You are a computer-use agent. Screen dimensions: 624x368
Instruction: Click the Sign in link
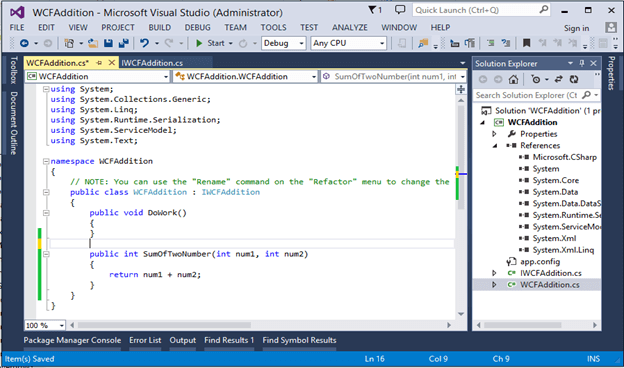(576, 28)
